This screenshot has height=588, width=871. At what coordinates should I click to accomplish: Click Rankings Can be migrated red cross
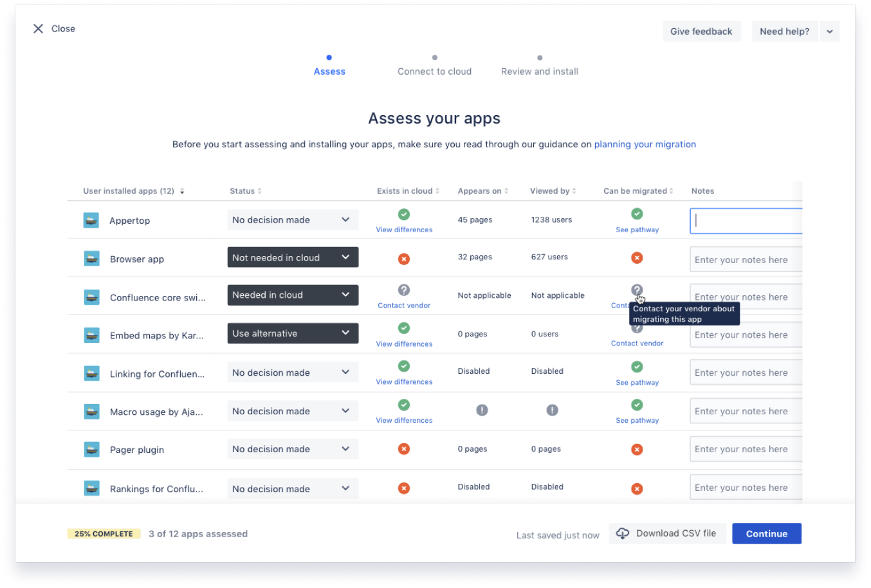point(637,488)
